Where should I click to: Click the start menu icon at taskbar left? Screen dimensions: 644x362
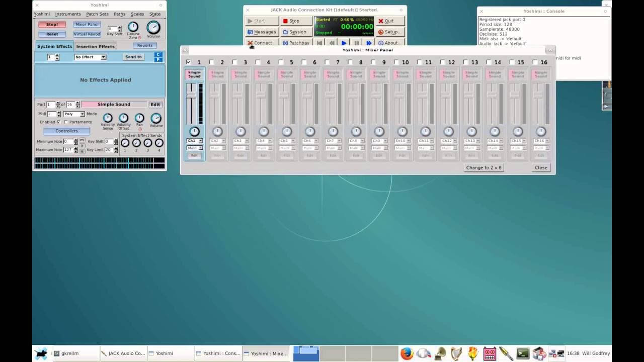(41, 353)
